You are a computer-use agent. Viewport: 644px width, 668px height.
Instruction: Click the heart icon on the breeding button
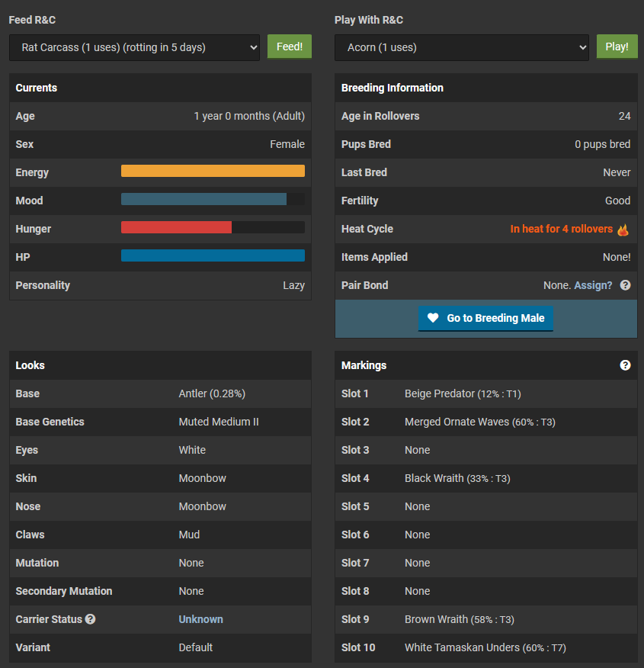click(x=433, y=318)
